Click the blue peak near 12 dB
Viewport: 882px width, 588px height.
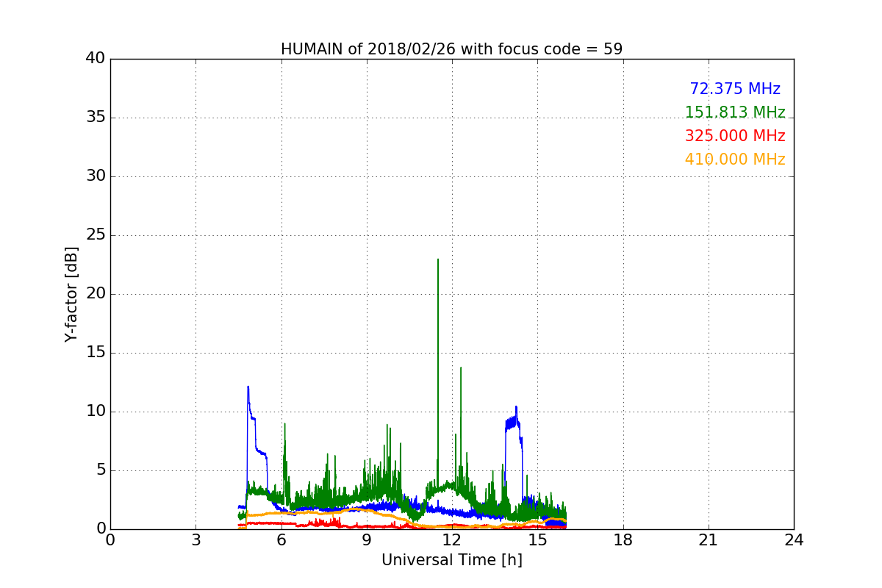tap(248, 387)
